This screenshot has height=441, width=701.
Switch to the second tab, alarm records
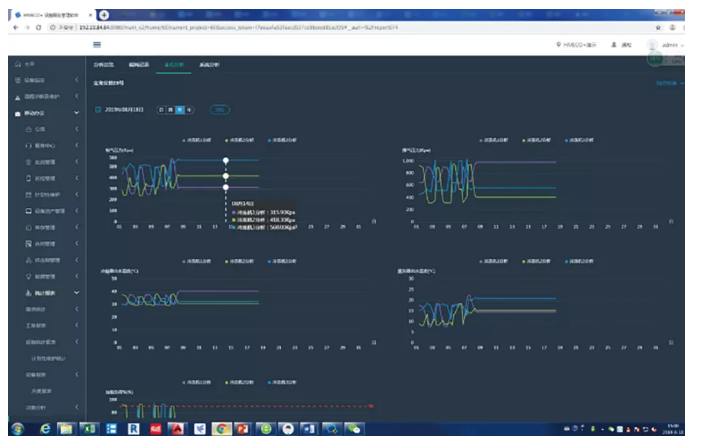pos(139,65)
